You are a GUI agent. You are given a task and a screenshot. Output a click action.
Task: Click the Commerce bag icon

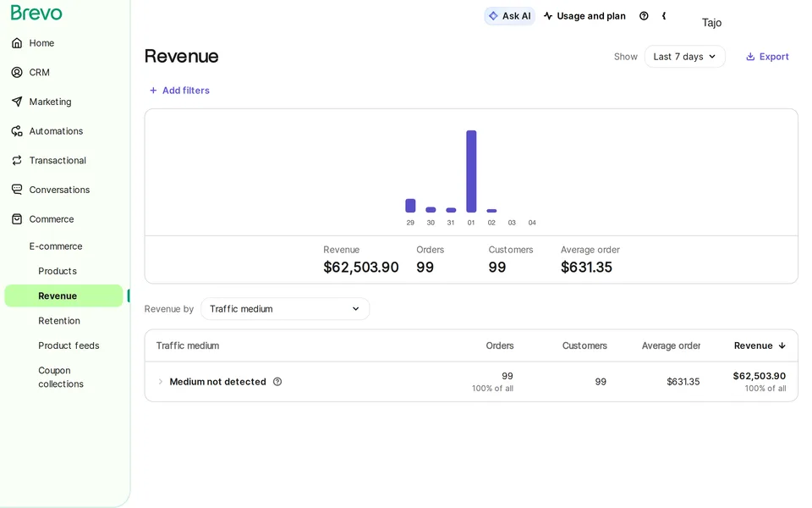(17, 219)
